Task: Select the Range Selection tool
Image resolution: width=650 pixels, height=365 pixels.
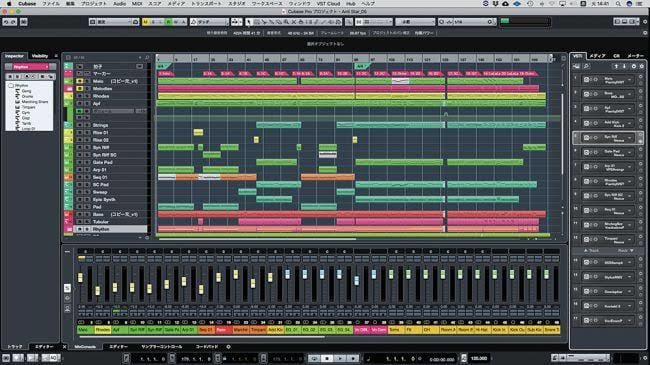Action: click(x=257, y=22)
